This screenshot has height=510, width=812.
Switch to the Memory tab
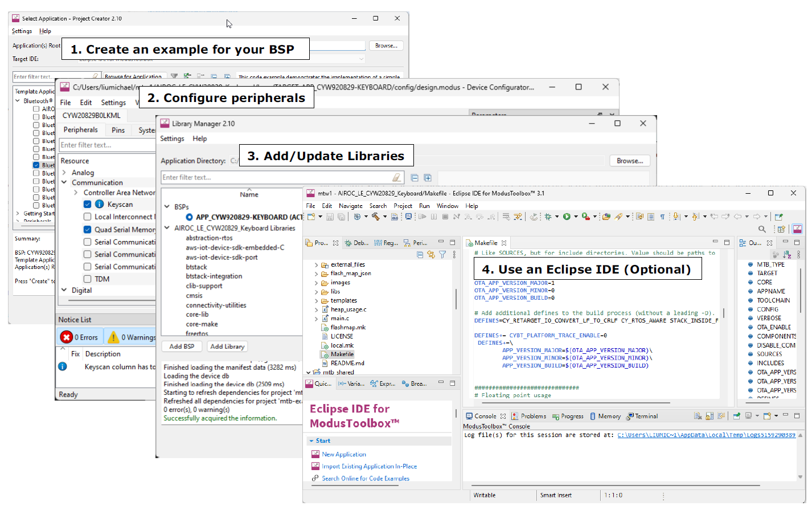coord(605,416)
